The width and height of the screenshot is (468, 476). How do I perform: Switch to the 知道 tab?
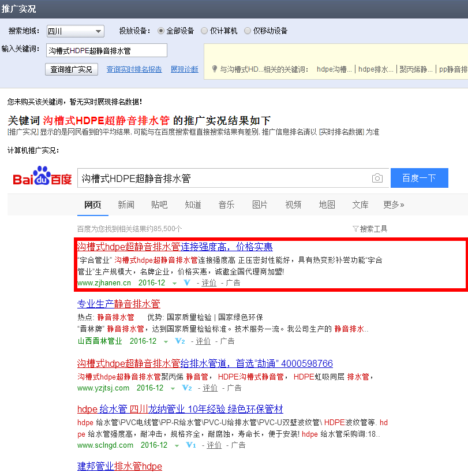[193, 204]
